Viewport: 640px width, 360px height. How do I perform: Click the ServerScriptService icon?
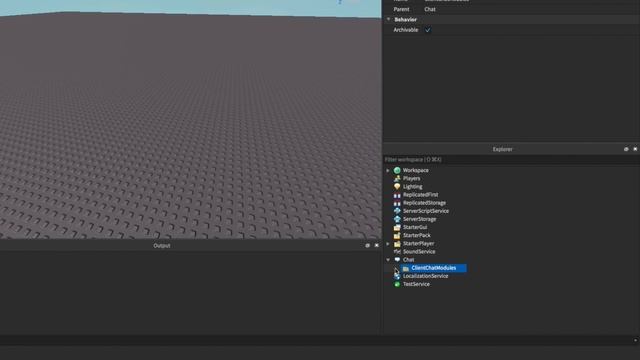point(397,211)
